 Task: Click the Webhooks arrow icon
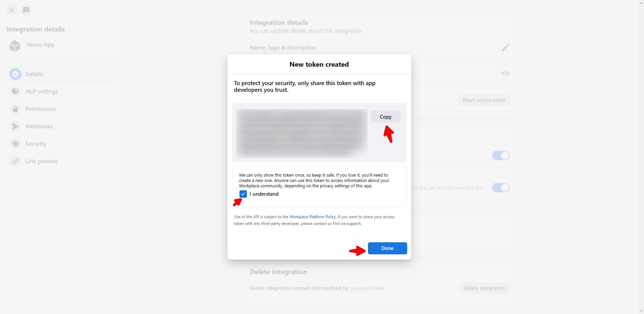click(x=15, y=126)
